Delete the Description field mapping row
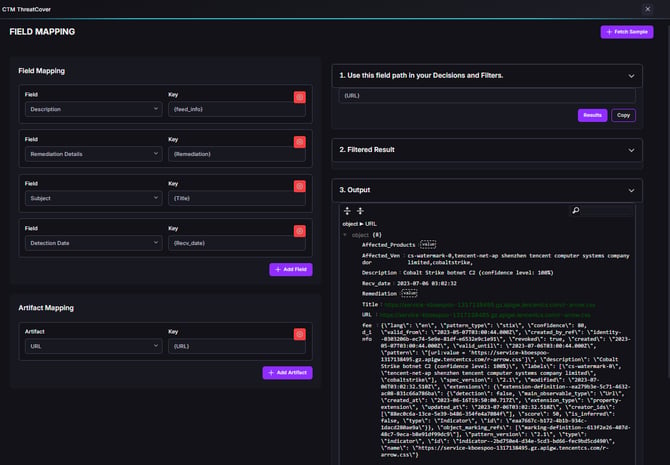Viewport: 670px width, 465px height. pyautogui.click(x=300, y=97)
